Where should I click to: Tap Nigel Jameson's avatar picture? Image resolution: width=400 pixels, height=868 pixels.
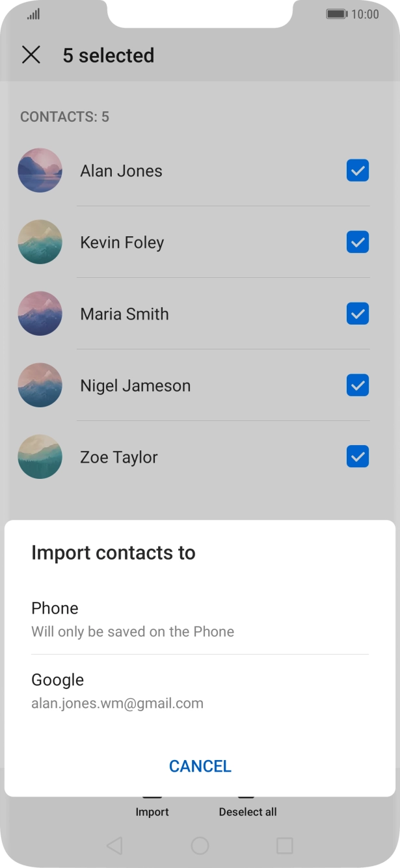click(40, 385)
